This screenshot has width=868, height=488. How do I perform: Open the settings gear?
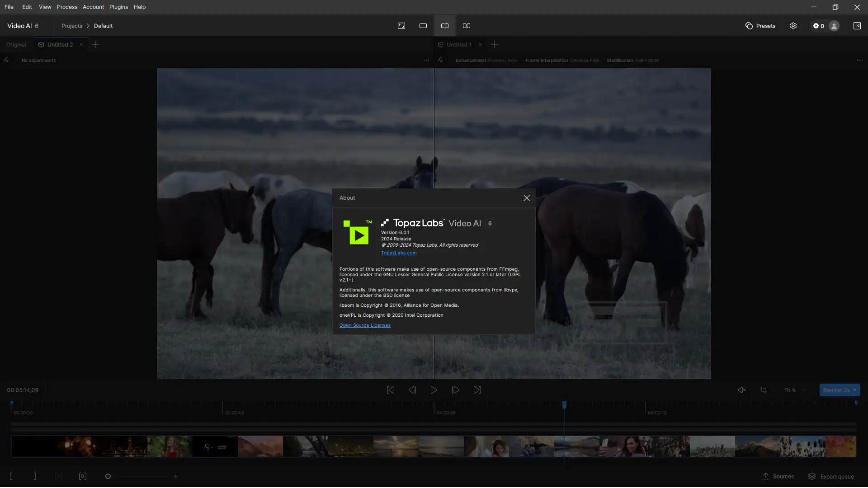pos(793,26)
